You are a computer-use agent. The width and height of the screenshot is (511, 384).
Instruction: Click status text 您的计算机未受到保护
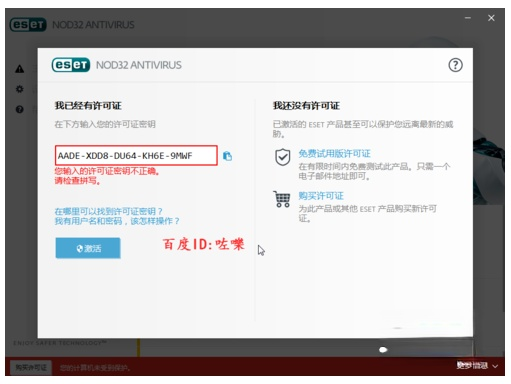(x=95, y=368)
